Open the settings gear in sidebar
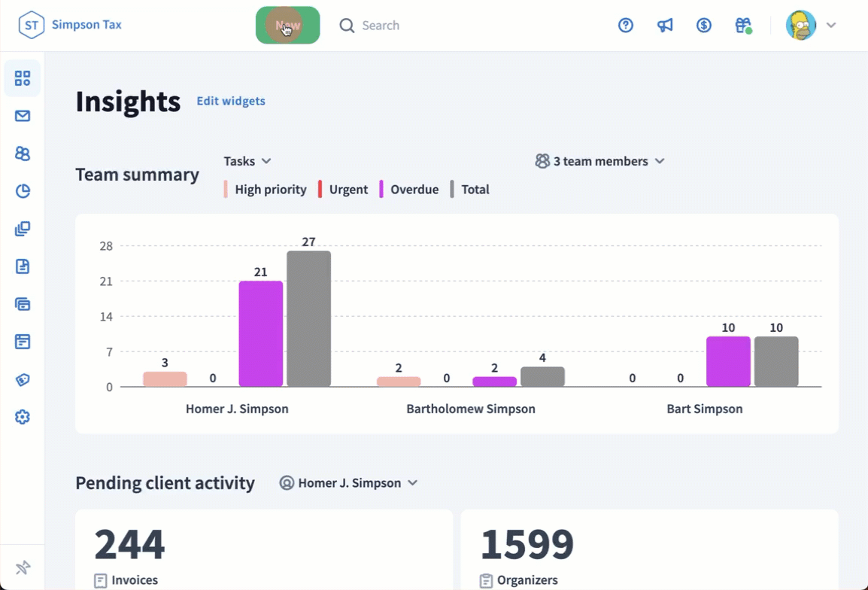868x590 pixels. pyautogui.click(x=23, y=417)
